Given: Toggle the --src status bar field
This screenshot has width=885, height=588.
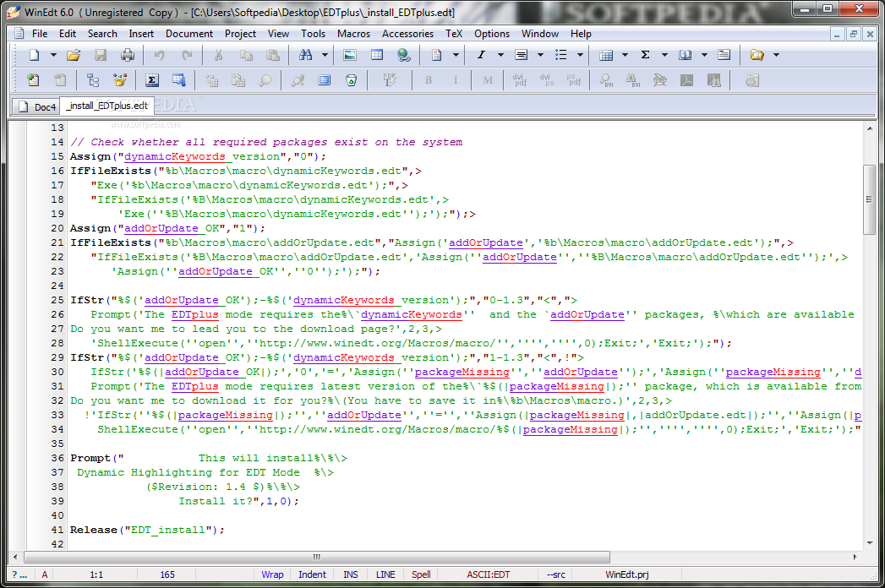Looking at the screenshot, I should point(556,574).
